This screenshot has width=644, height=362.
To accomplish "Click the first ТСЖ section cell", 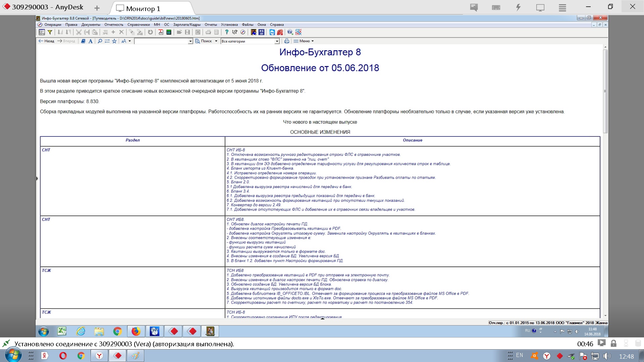I will [132, 288].
